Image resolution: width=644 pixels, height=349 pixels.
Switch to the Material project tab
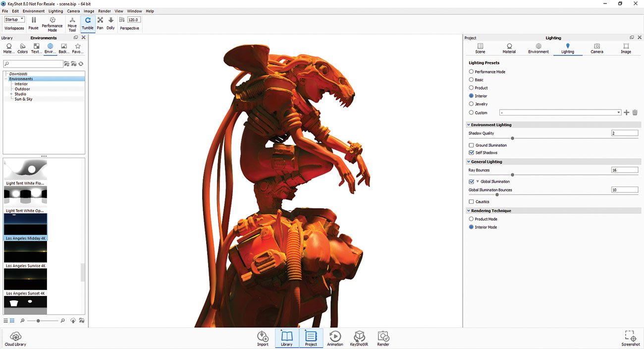click(x=509, y=49)
